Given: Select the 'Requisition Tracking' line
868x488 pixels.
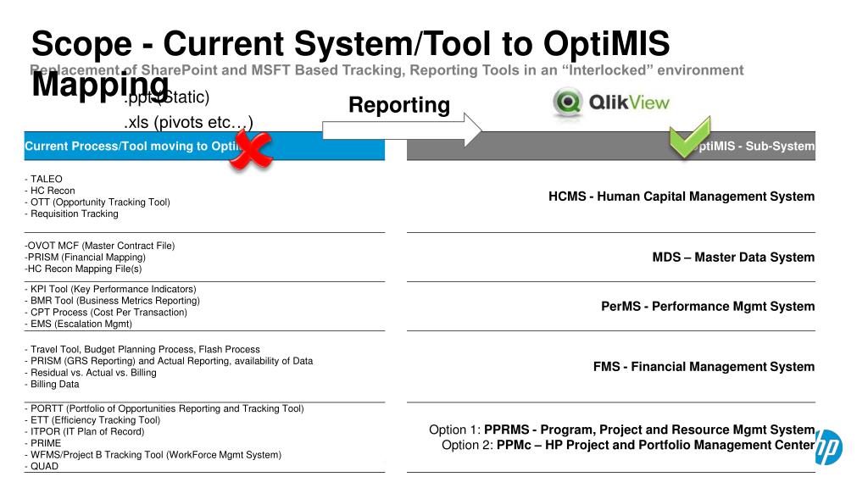Looking at the screenshot, I should [x=71, y=213].
